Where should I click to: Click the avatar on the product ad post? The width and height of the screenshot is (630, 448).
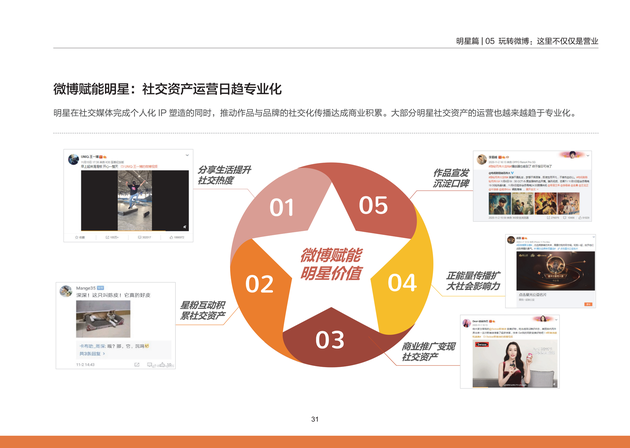(466, 323)
